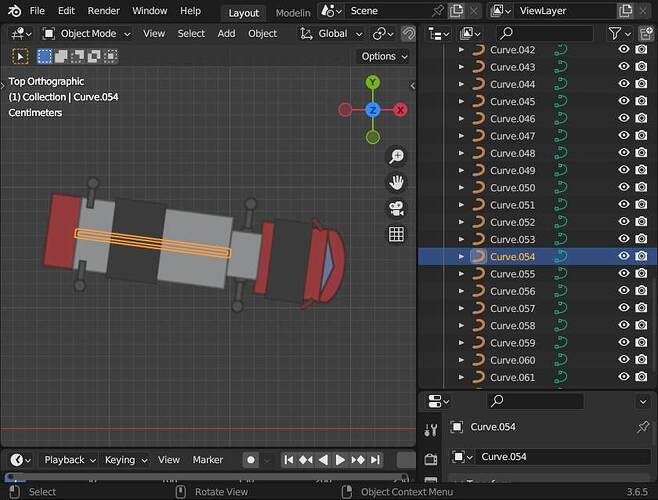Expand Curve.054 in the outliner
The image size is (658, 500).
[x=461, y=257]
